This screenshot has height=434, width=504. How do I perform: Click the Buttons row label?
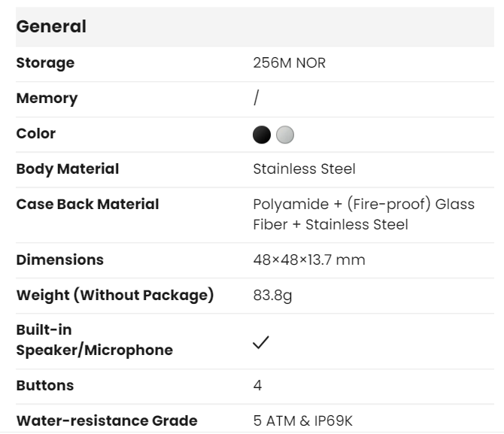(45, 386)
